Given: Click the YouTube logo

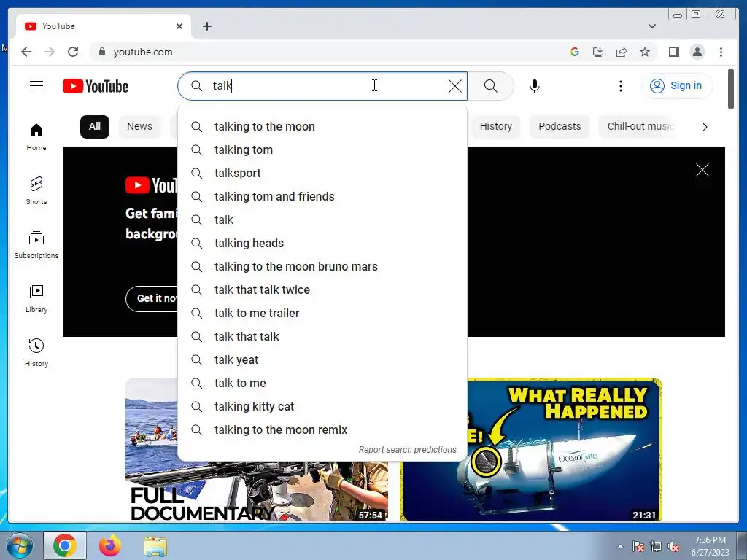Looking at the screenshot, I should coord(96,86).
